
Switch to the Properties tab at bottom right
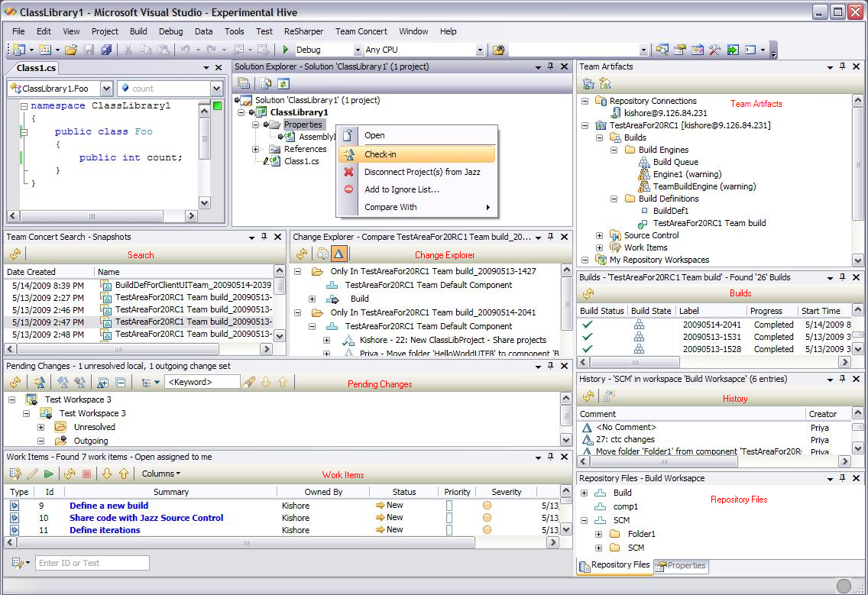point(681,566)
